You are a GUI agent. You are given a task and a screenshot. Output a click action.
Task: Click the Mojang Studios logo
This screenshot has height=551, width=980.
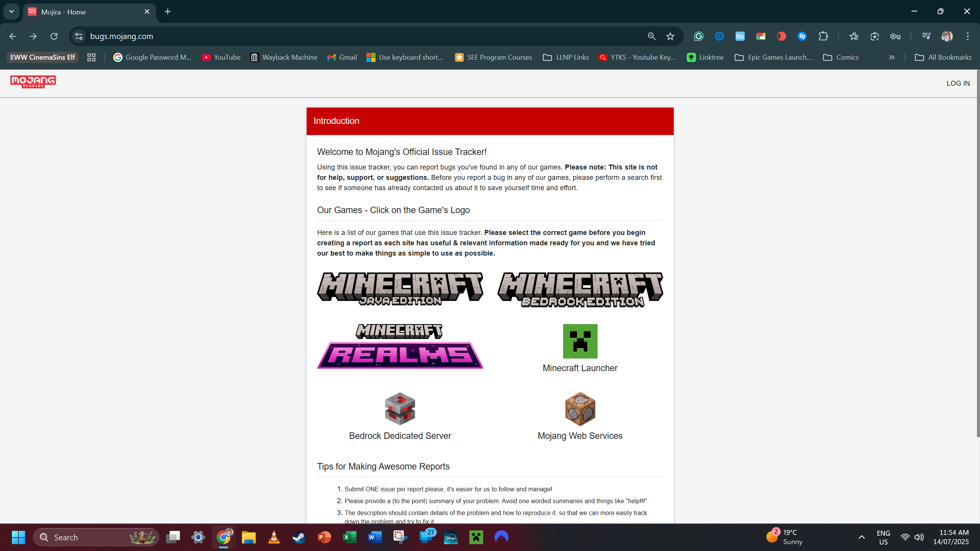(33, 82)
